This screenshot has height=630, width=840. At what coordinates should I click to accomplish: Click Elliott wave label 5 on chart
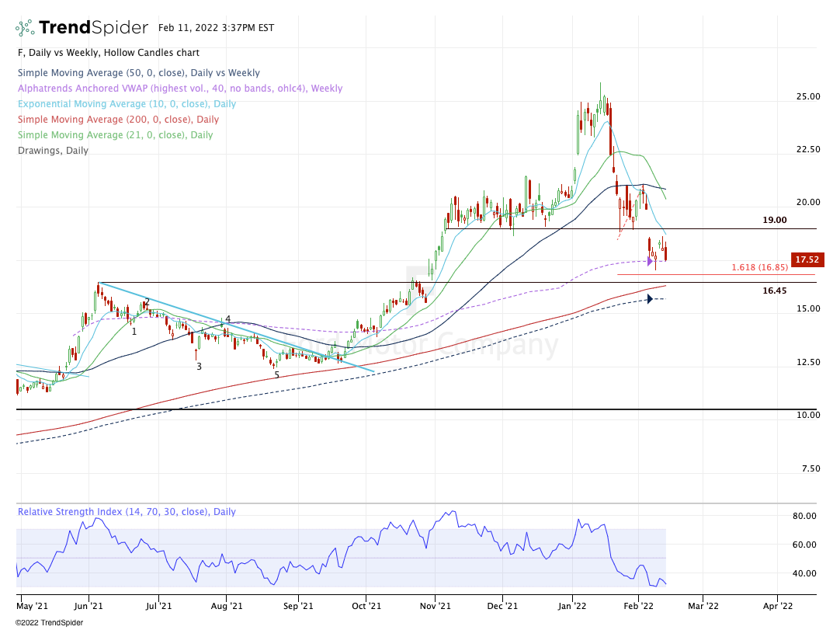point(276,375)
